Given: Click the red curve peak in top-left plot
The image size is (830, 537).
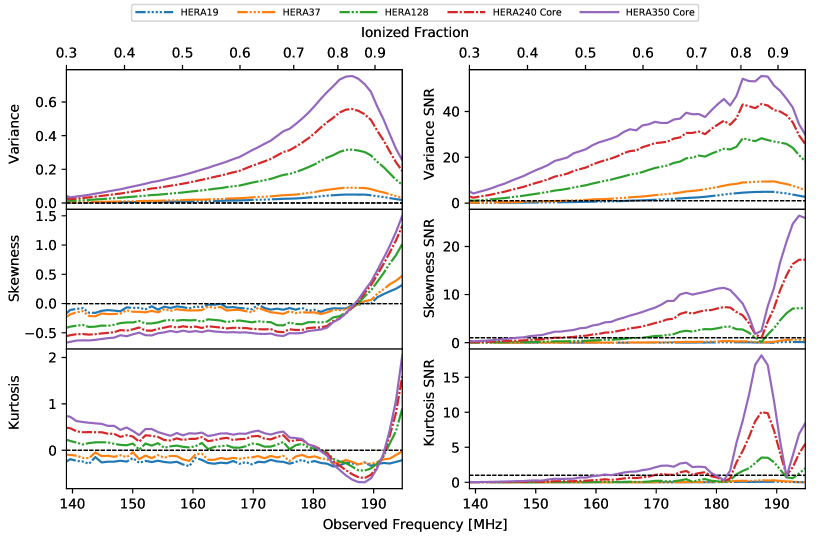Looking at the screenshot, I should pyautogui.click(x=349, y=109).
